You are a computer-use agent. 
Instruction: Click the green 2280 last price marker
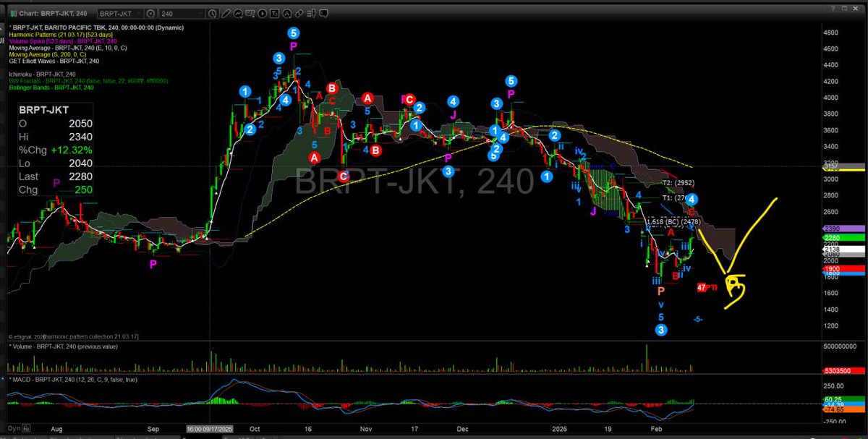pyautogui.click(x=842, y=237)
